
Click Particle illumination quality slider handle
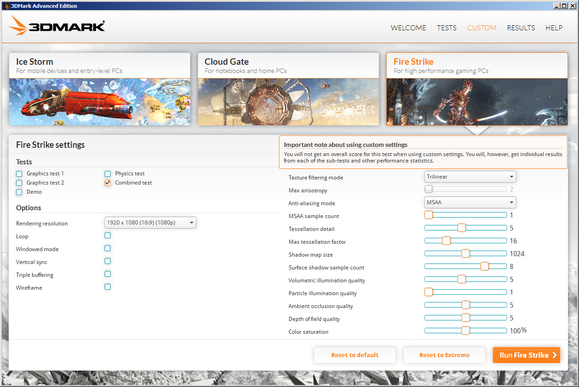point(428,292)
